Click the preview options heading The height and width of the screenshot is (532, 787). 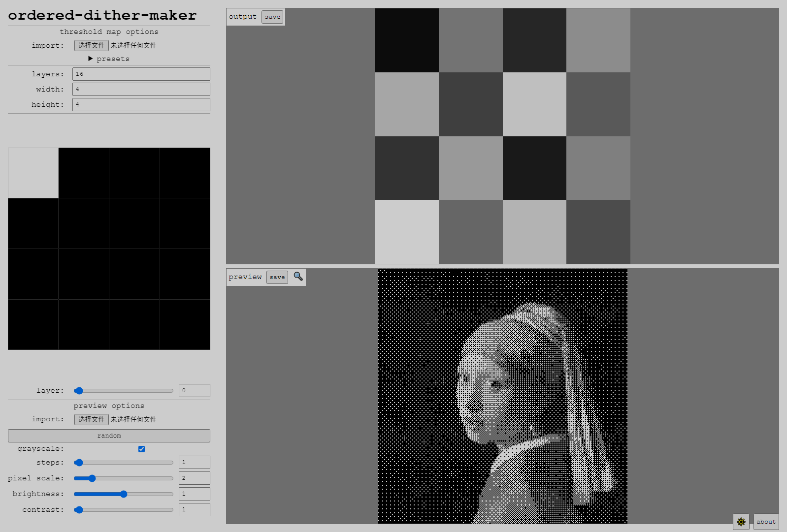[x=109, y=406]
